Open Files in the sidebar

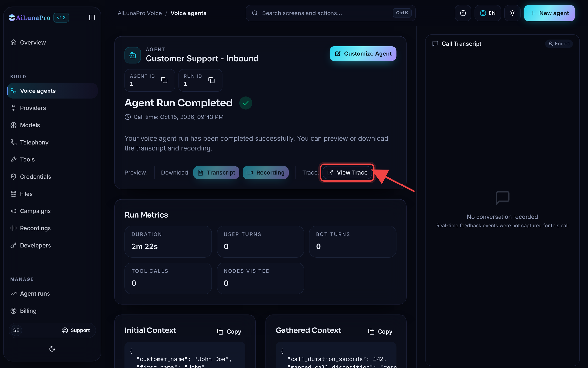(x=52, y=194)
